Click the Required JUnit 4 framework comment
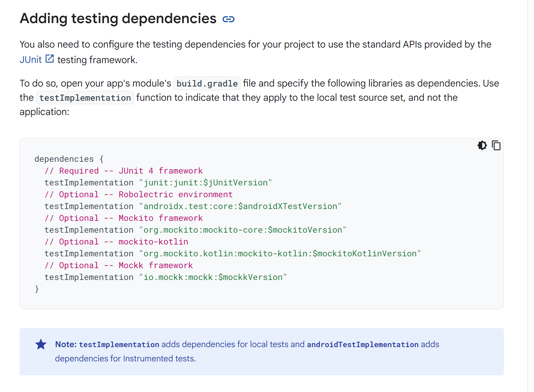The height and width of the screenshot is (392, 534). [x=124, y=171]
